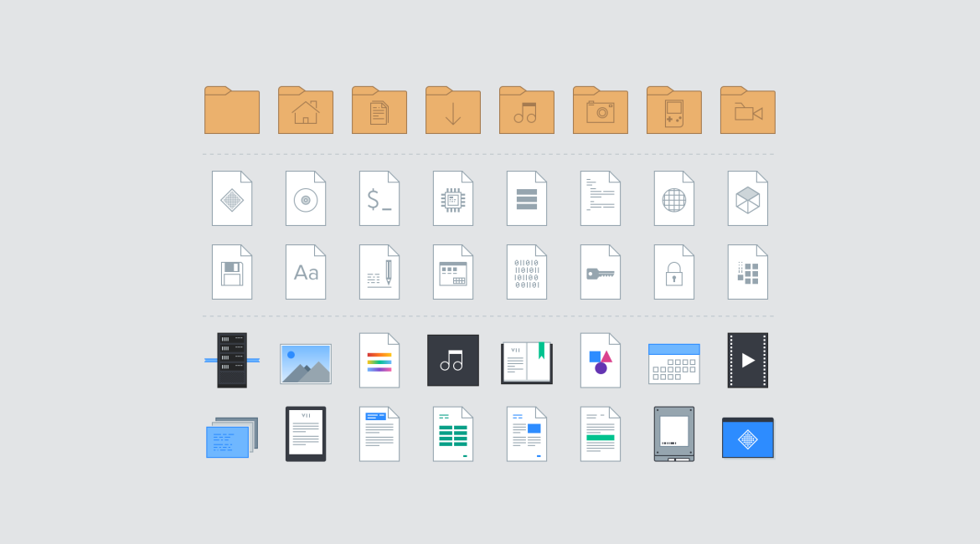980x544 pixels.
Task: Click the calendar icon with blue header
Action: [673, 364]
